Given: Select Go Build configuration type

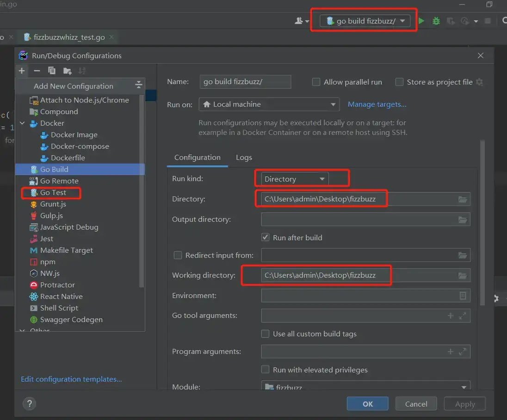Looking at the screenshot, I should tap(80, 169).
